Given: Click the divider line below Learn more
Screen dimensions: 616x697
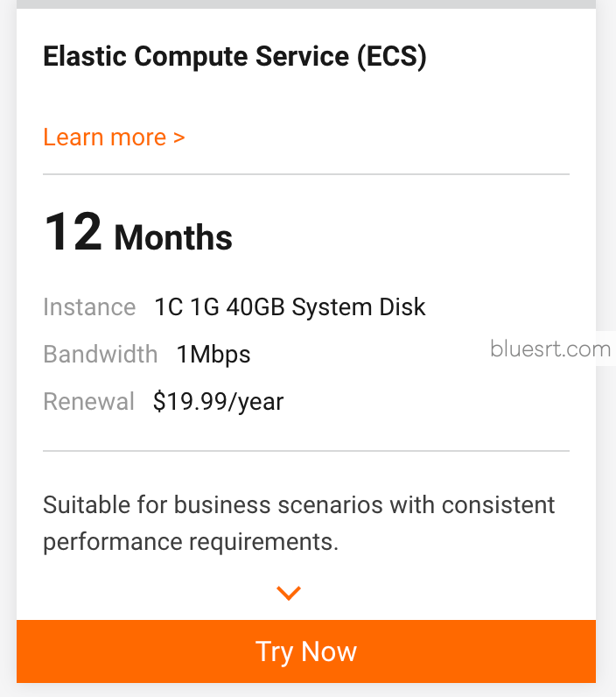Looking at the screenshot, I should [306, 174].
